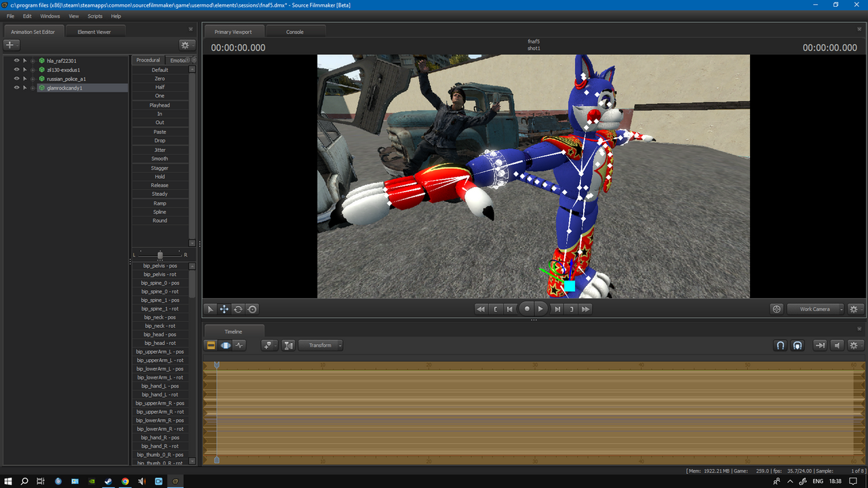868x488 pixels.
Task: Open the Work Camera dropdown
Action: click(816, 309)
